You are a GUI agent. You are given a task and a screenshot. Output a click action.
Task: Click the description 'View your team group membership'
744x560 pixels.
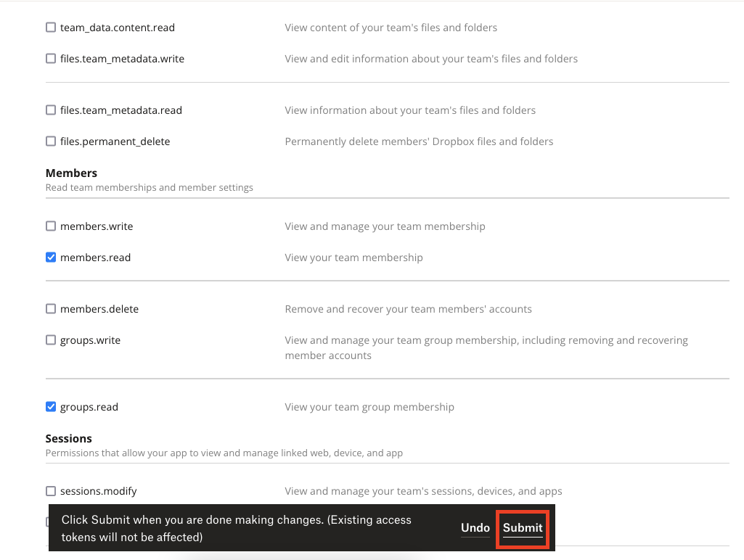[x=369, y=406]
